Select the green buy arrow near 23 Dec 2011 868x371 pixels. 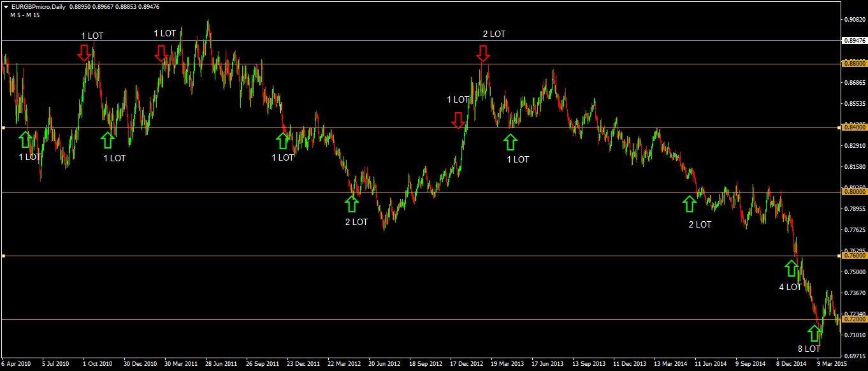(x=283, y=142)
